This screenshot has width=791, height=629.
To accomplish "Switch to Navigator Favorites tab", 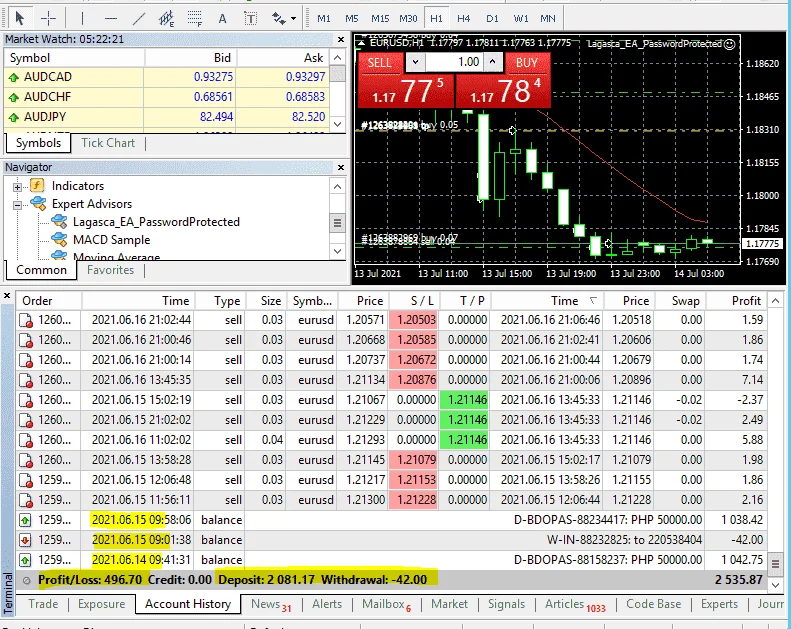I will pos(110,270).
